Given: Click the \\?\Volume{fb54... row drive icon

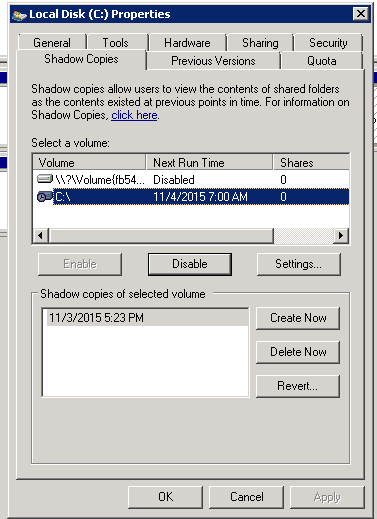Looking at the screenshot, I should coord(44,179).
